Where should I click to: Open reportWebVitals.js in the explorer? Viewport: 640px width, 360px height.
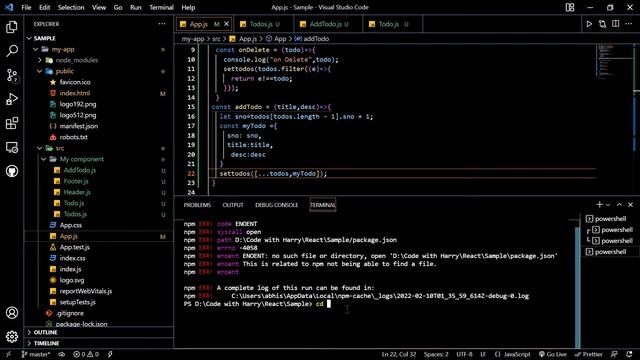[86, 291]
